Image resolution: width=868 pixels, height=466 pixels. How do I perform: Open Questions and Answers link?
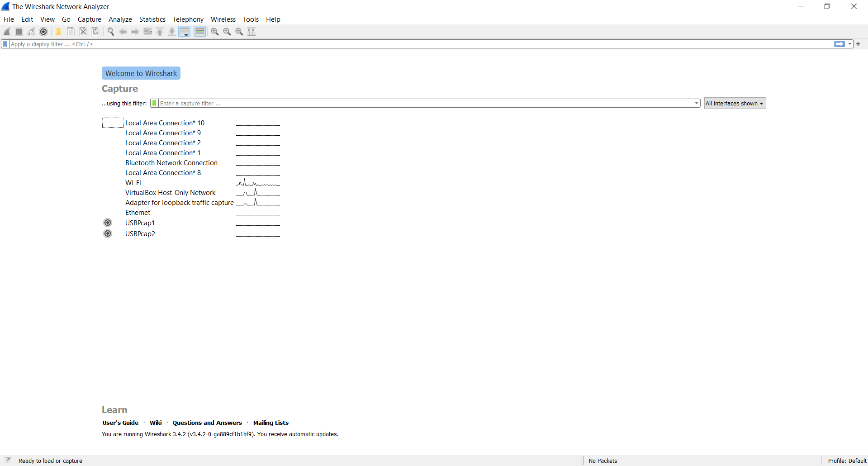point(207,423)
